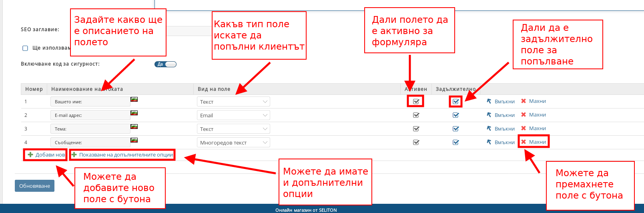
Task: Toggle the 'Задължително' checkbox for the Тема row
Action: coord(456,129)
